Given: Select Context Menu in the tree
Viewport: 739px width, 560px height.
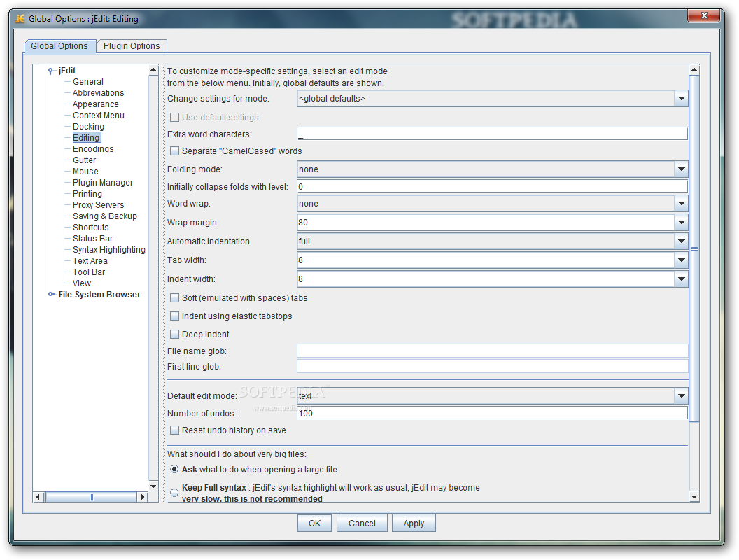Looking at the screenshot, I should (x=99, y=115).
